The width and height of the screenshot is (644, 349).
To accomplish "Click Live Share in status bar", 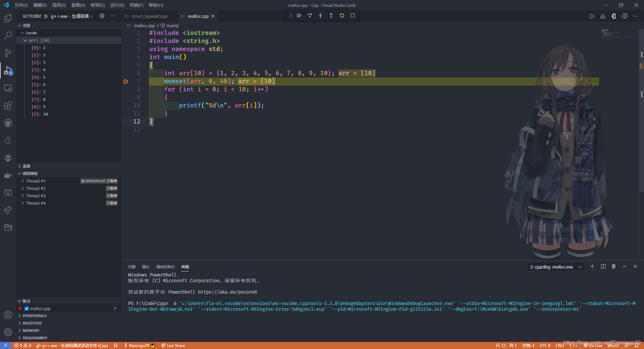I will click(x=173, y=345).
